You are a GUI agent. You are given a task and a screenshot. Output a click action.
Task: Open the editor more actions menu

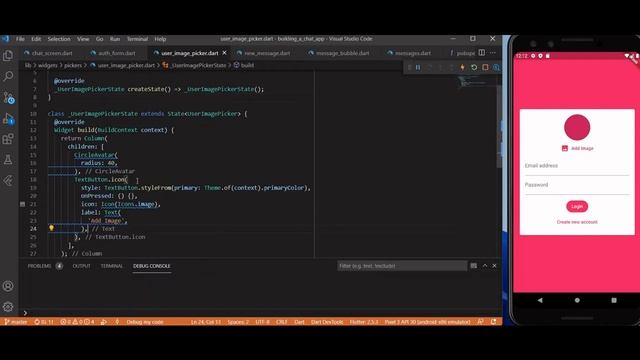(x=493, y=53)
